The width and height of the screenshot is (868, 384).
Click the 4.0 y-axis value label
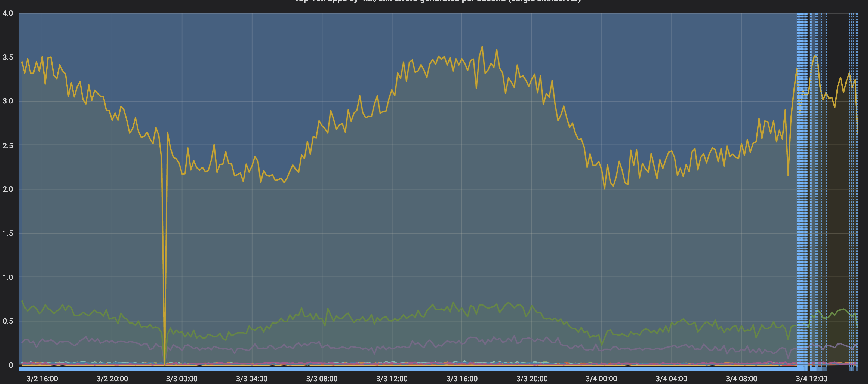(x=8, y=14)
